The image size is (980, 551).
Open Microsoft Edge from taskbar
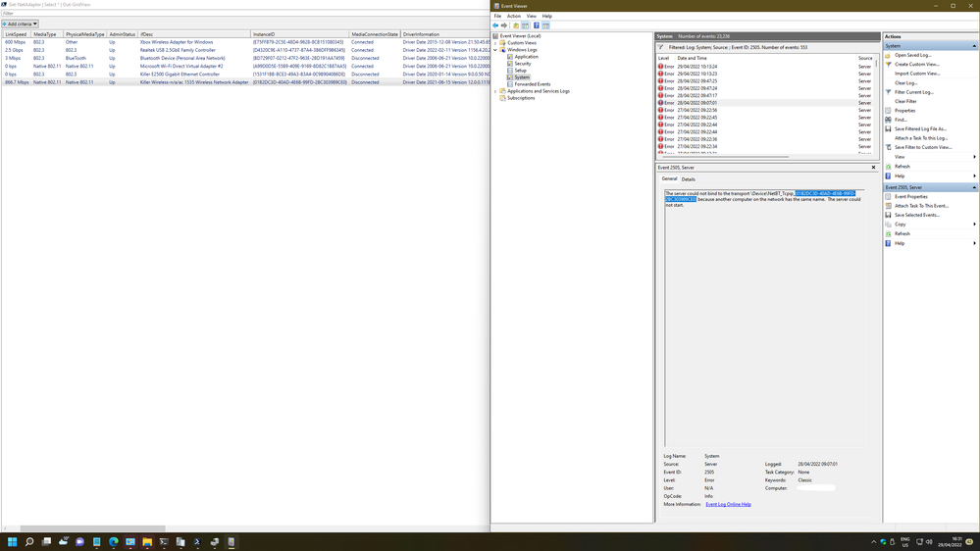pos(113,541)
